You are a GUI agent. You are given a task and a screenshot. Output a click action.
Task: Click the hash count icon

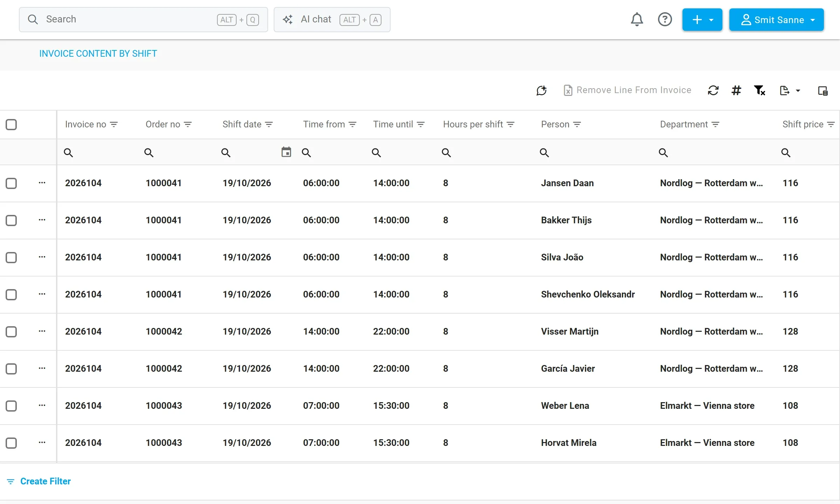736,90
